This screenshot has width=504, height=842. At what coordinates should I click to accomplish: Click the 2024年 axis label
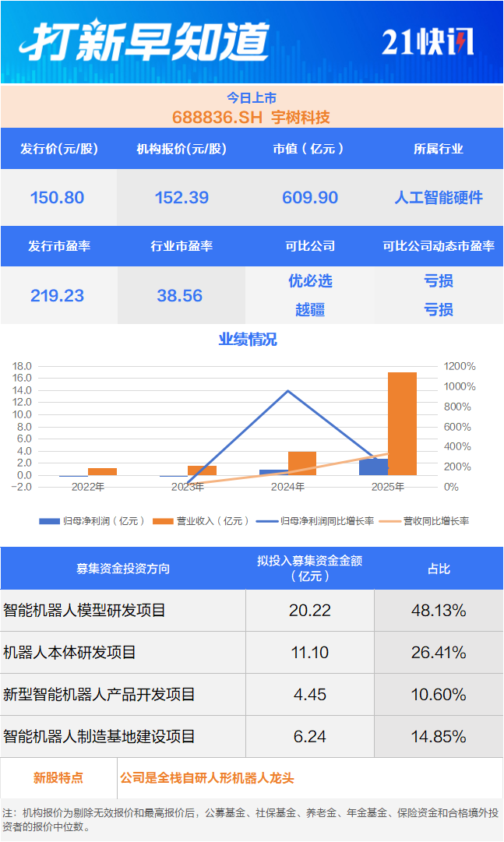click(287, 487)
